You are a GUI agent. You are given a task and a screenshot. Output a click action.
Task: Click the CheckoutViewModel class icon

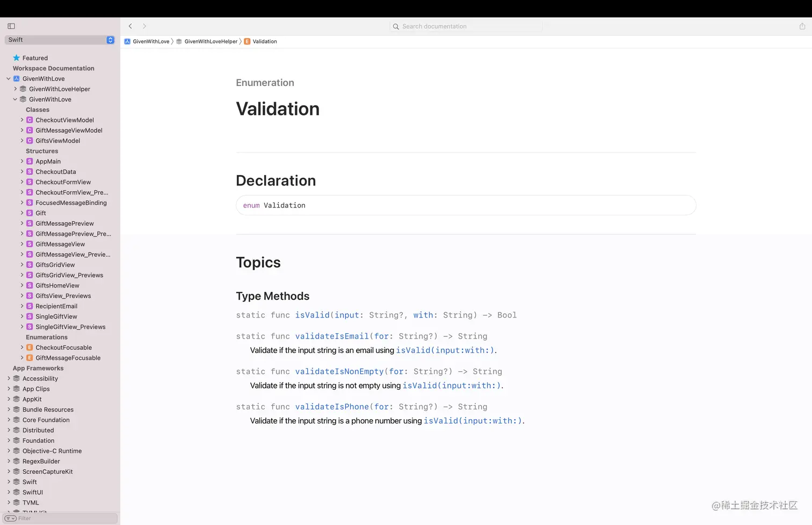click(x=30, y=120)
